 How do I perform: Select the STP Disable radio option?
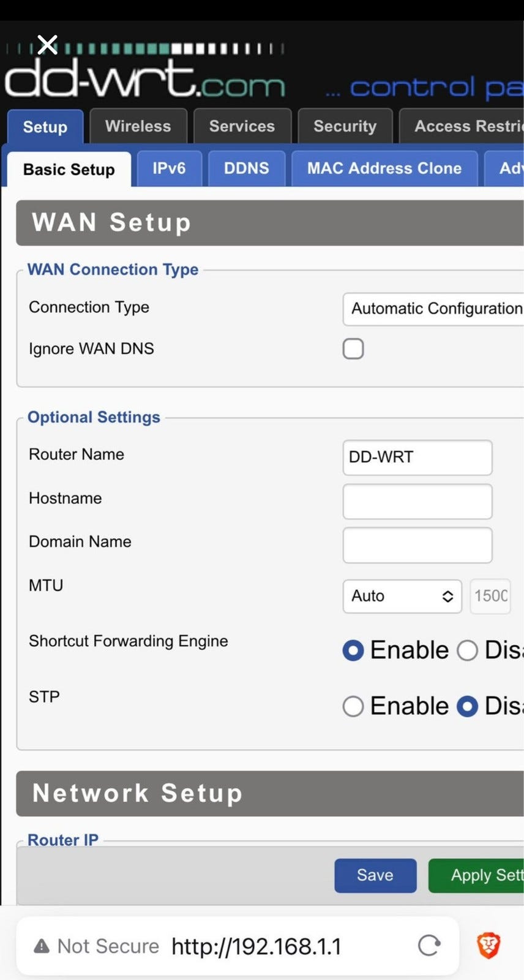pos(467,706)
